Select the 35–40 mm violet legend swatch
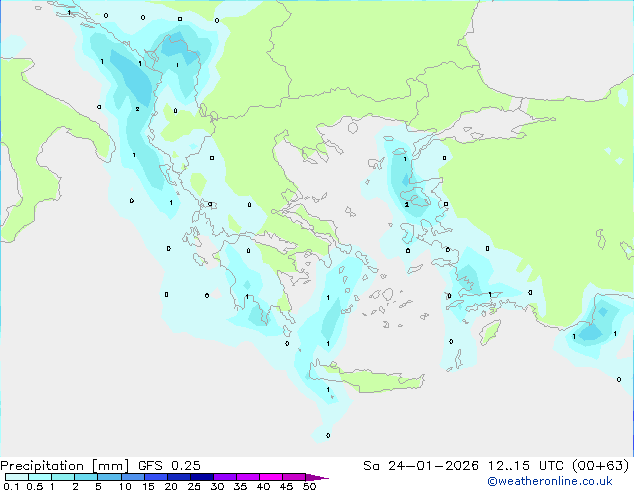The image size is (634, 490). (247, 477)
